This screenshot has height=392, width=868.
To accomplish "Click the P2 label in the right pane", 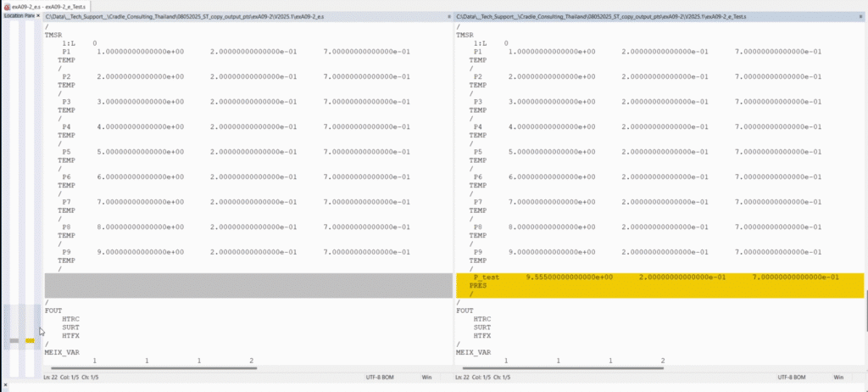I will [478, 76].
